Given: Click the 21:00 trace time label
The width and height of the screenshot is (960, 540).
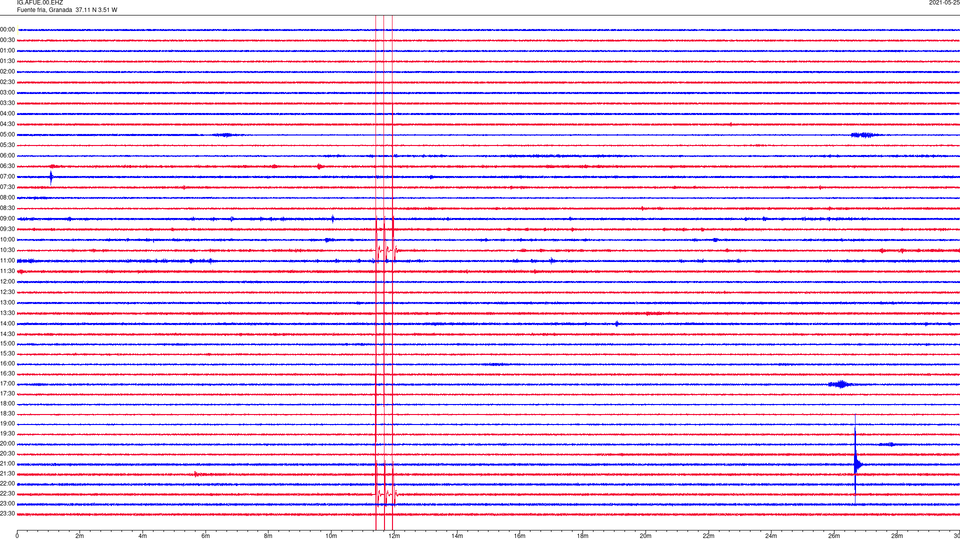Looking at the screenshot, I should pos(7,464).
